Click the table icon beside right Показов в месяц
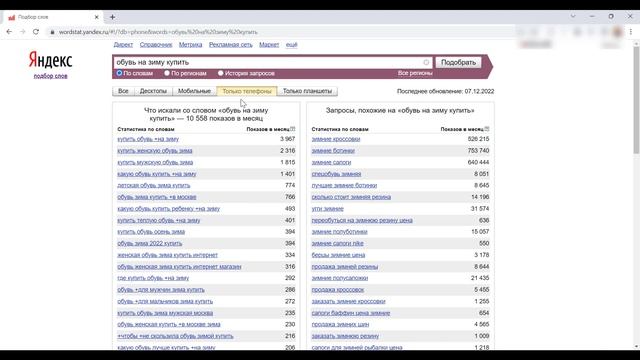 point(487,129)
